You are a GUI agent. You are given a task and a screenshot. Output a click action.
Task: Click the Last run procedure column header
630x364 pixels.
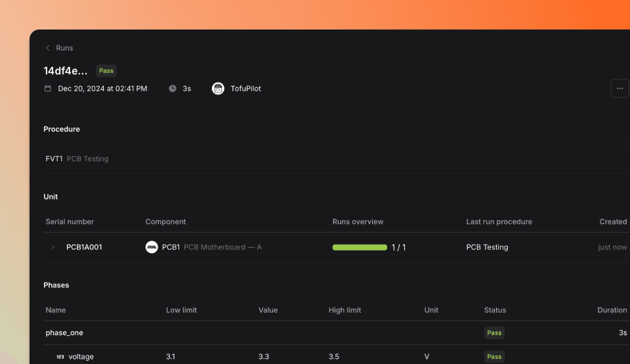499,222
